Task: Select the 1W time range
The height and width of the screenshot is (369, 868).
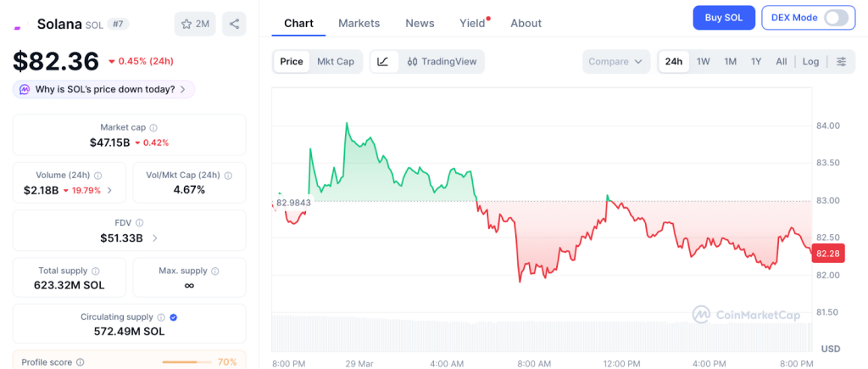Action: [x=703, y=61]
